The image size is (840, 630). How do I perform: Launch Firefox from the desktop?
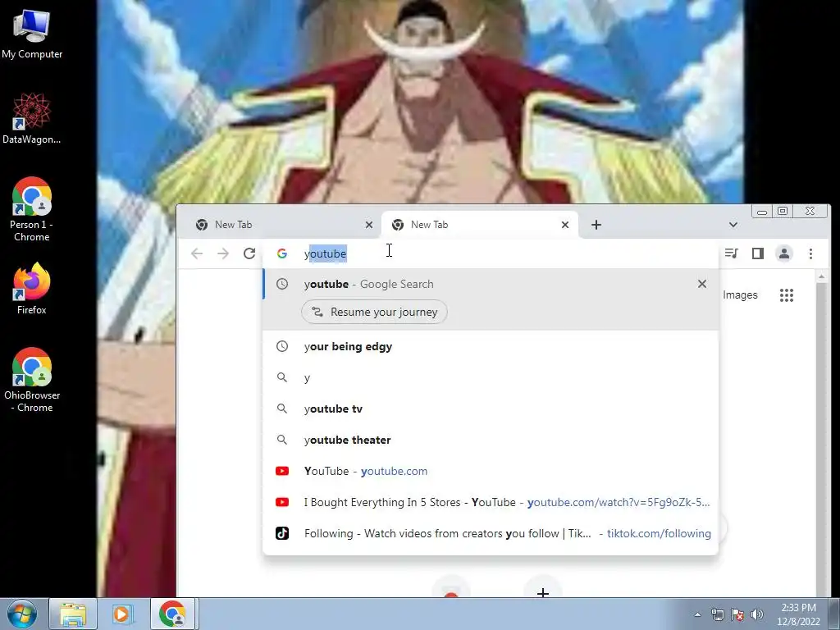[x=32, y=288]
